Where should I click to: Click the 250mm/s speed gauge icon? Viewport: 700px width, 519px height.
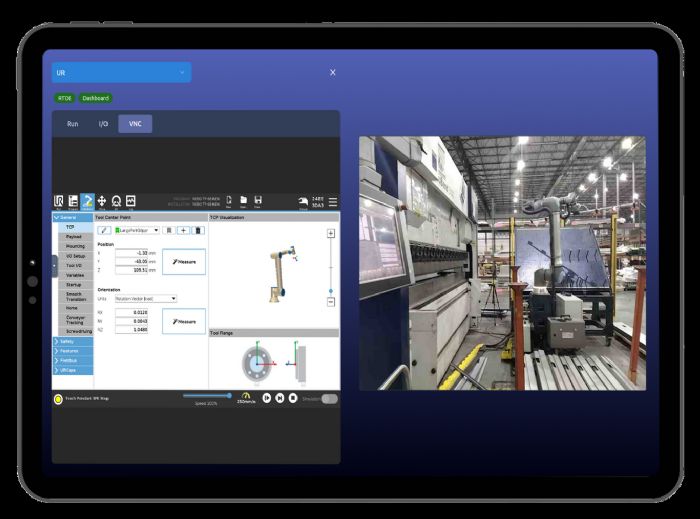(x=246, y=398)
